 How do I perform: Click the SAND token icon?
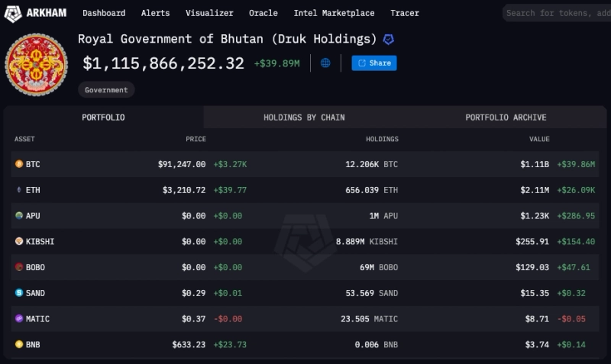[19, 293]
